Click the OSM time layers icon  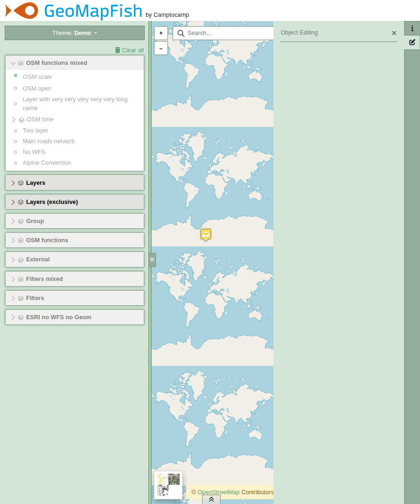(21, 120)
